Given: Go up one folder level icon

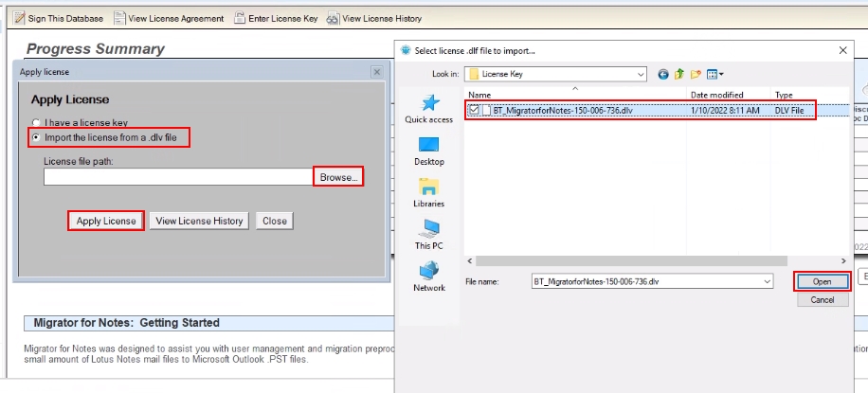Looking at the screenshot, I should coord(679,74).
